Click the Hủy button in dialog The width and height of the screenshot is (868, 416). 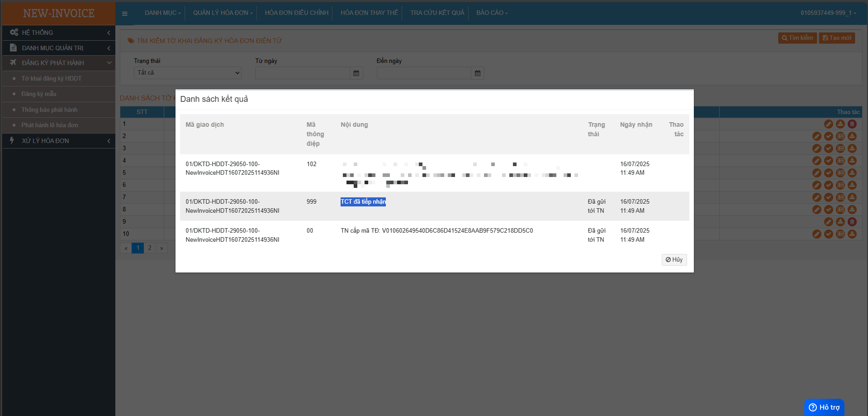pos(674,259)
